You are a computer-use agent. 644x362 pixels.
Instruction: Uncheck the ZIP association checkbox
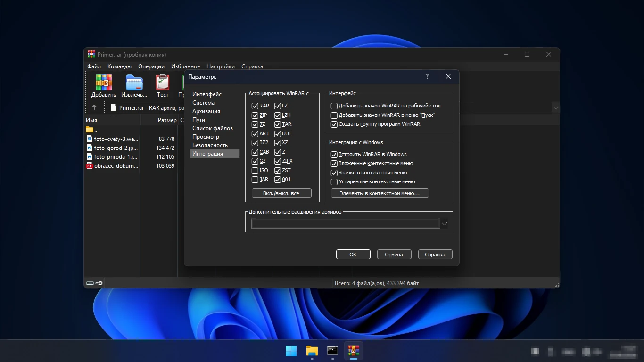(x=255, y=115)
